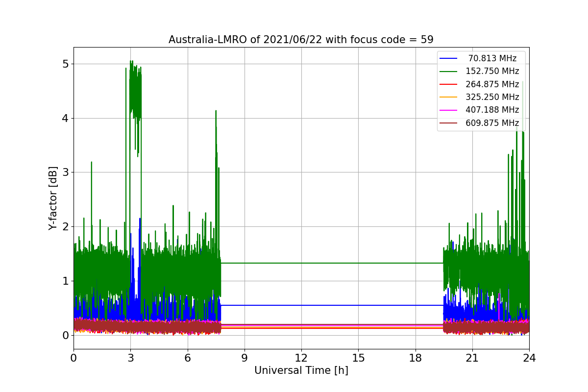This screenshot has height=392, width=588.
Task: Click the flat blue line in the data gap
Action: click(x=332, y=305)
